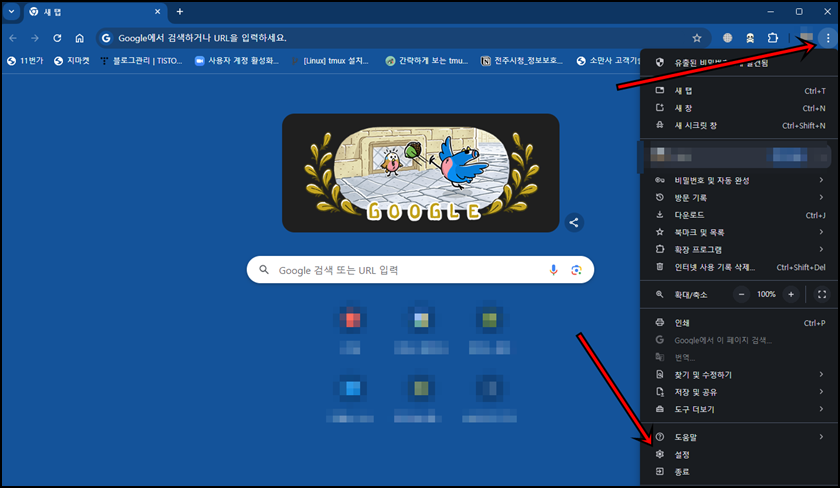Viewport: 840px width, 488px height.
Task: Select 종료 to quit Chrome
Action: pyautogui.click(x=740, y=471)
